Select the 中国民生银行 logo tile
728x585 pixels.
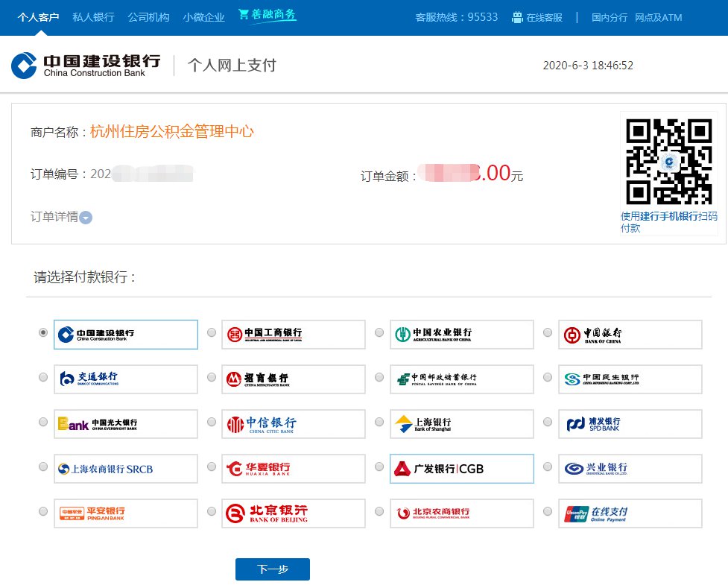pos(630,379)
